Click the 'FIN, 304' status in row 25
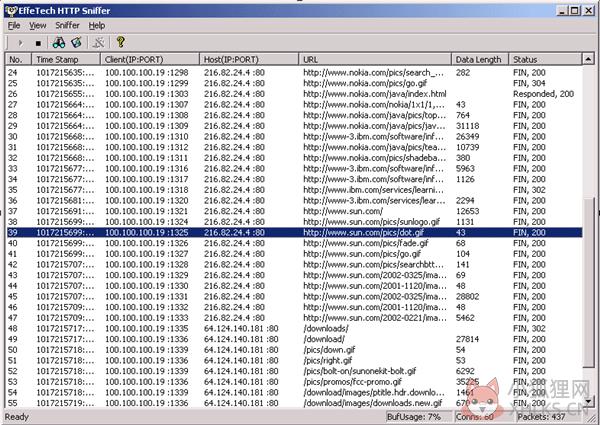The image size is (600, 425). [529, 83]
